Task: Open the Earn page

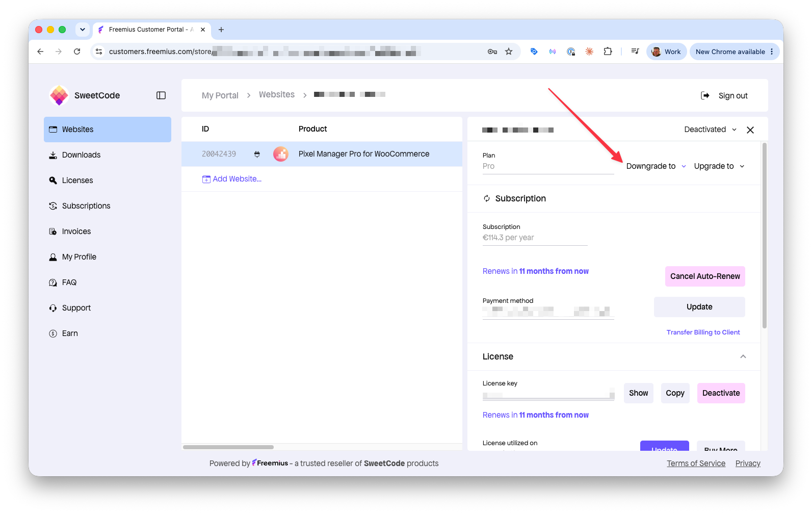Action: tap(108, 333)
